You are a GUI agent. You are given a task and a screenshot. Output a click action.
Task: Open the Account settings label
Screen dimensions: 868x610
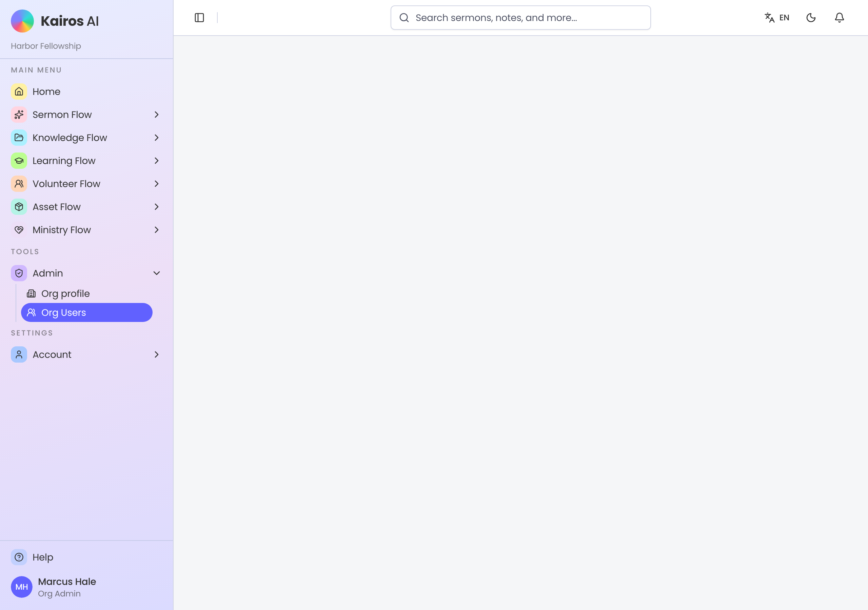click(52, 355)
